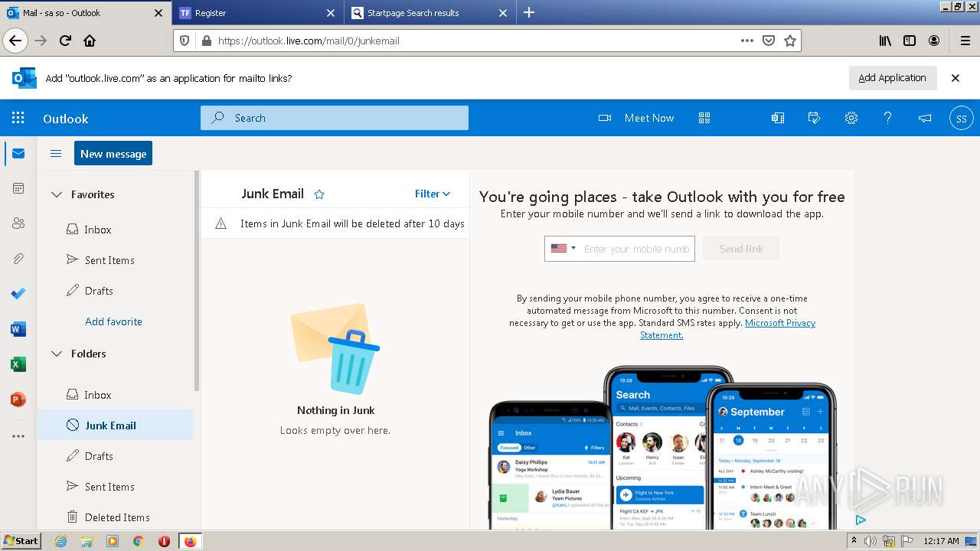
Task: Open the Calendar module in sidebar
Action: [x=18, y=188]
